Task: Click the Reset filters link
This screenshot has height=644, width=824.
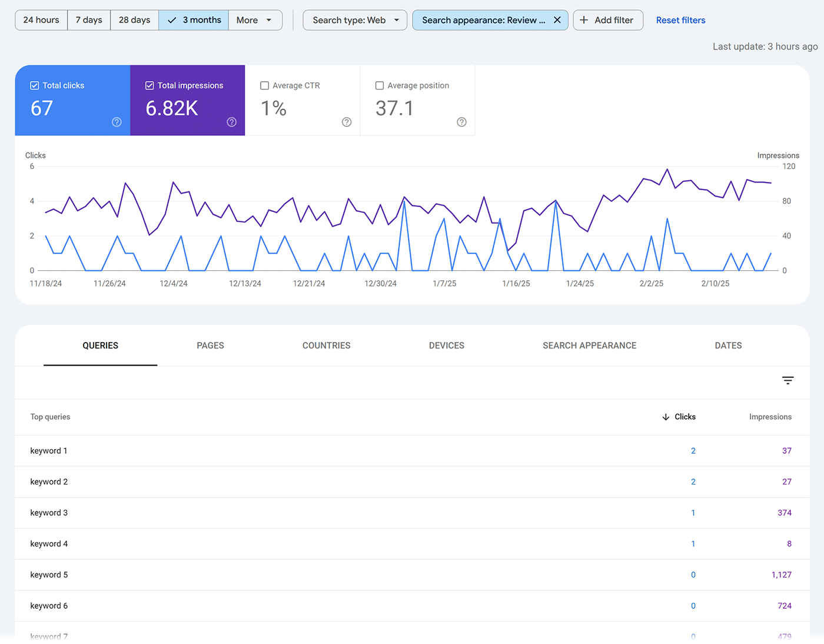Action: [680, 19]
